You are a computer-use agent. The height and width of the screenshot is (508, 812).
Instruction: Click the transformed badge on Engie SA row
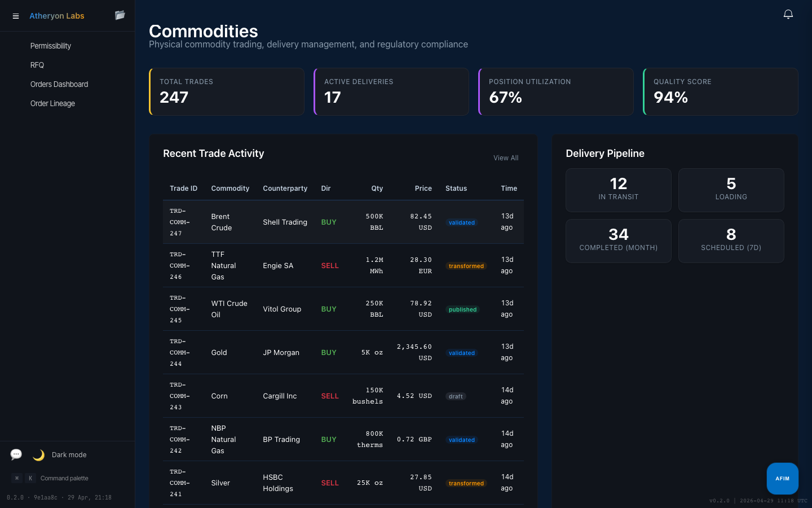(466, 266)
